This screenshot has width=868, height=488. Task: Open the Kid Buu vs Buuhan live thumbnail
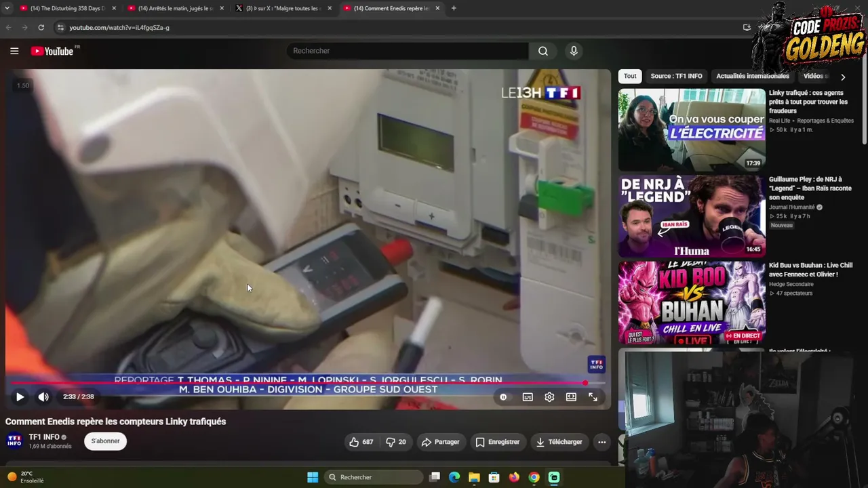[692, 303]
